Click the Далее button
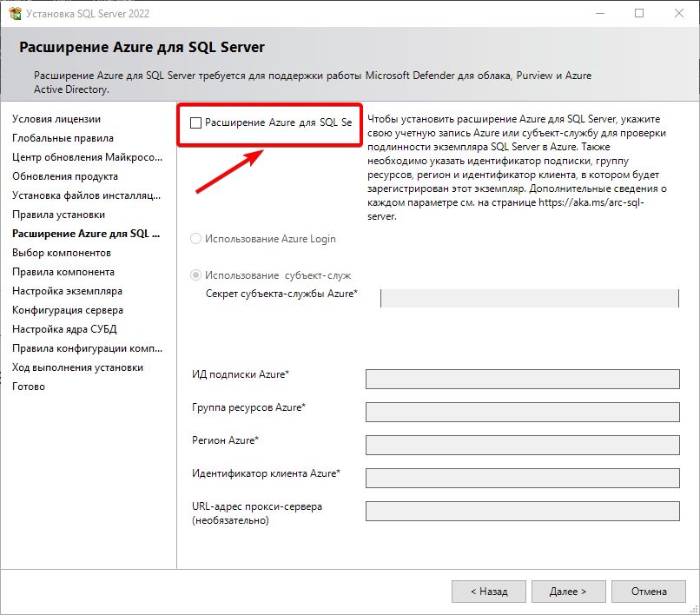Image resolution: width=700 pixels, height=615 pixels. tap(568, 591)
